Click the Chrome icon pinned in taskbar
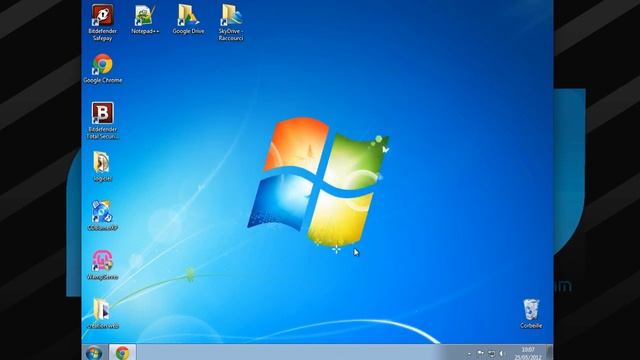Viewport: 640px width, 360px height. 122,353
